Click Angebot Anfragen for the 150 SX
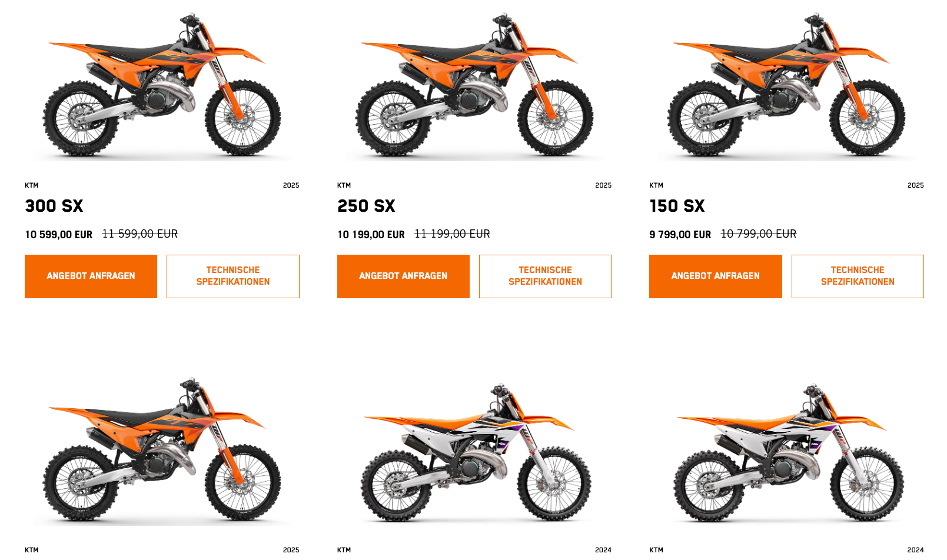 coord(716,276)
